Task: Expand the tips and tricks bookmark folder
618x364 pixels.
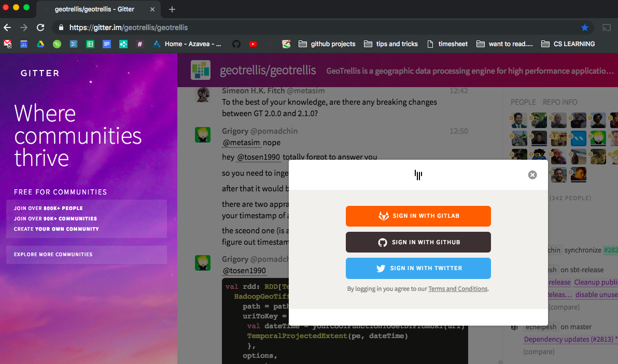Action: point(391,44)
